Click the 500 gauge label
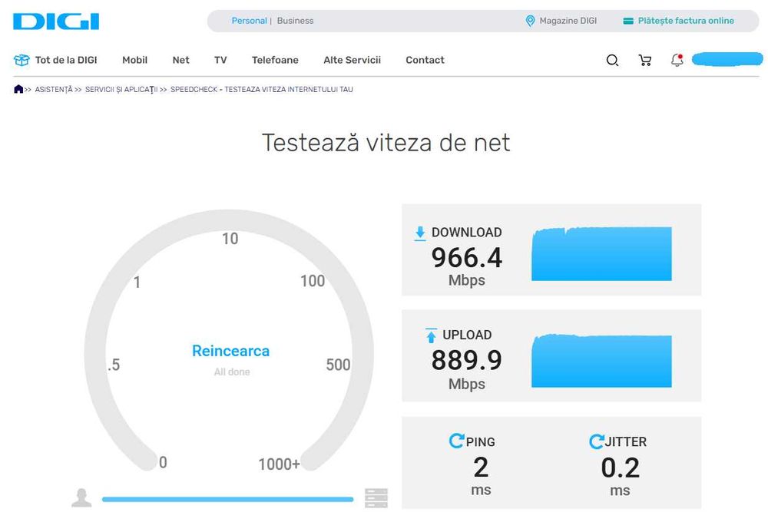This screenshot has height=532, width=768. [x=339, y=365]
